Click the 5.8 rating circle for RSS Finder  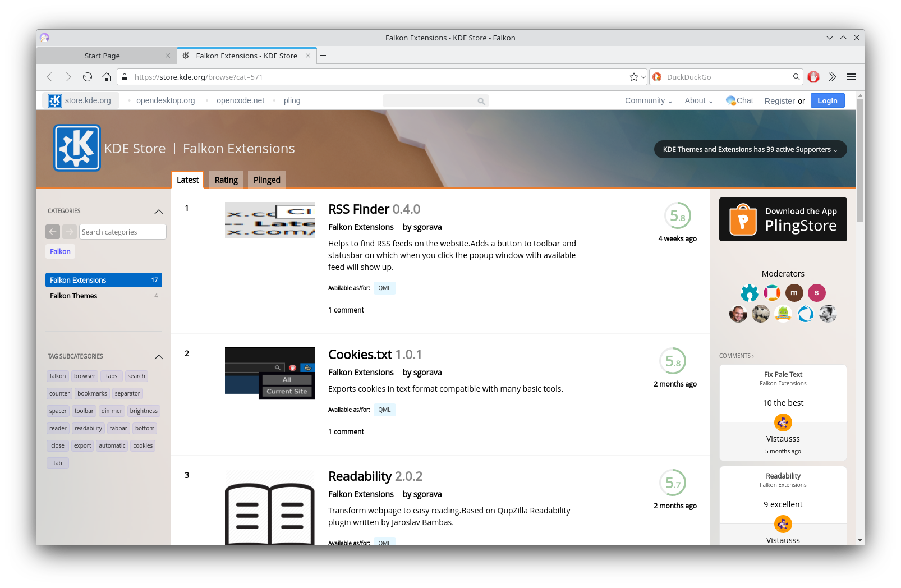click(678, 216)
